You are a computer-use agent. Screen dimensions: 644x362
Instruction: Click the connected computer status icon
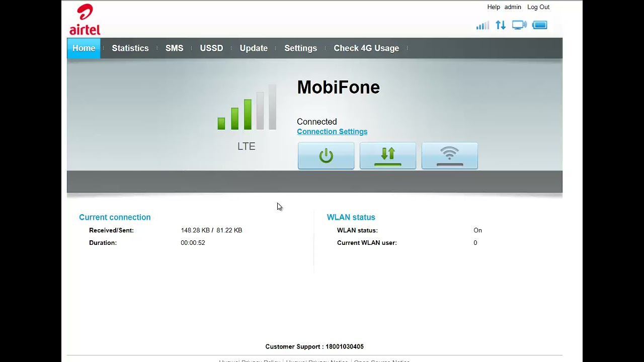pyautogui.click(x=519, y=25)
